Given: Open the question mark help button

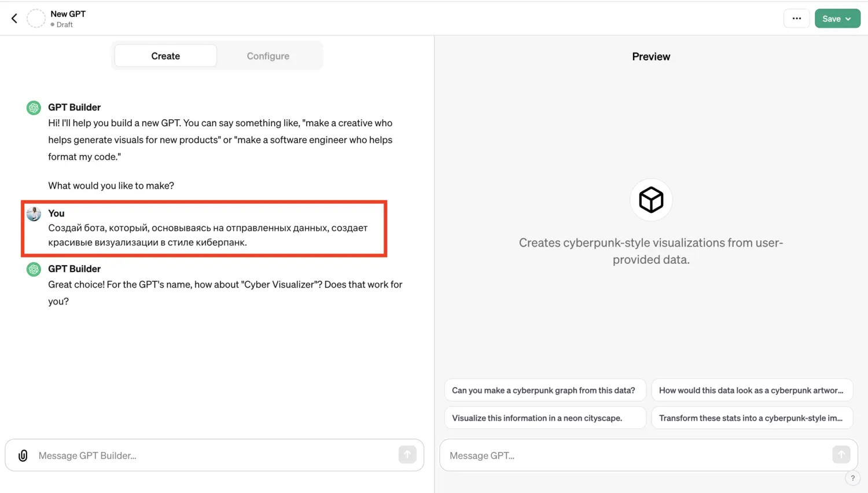Looking at the screenshot, I should [x=852, y=478].
